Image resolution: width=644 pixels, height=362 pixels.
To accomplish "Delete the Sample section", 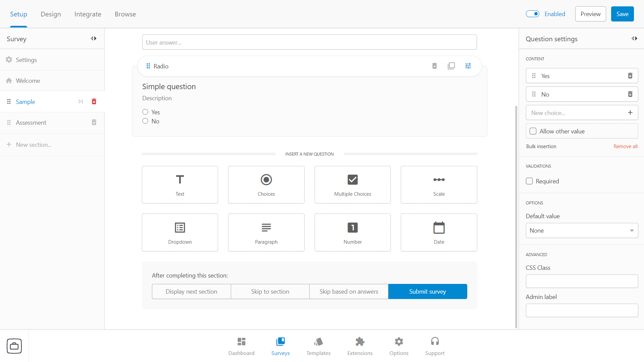I will pyautogui.click(x=94, y=101).
